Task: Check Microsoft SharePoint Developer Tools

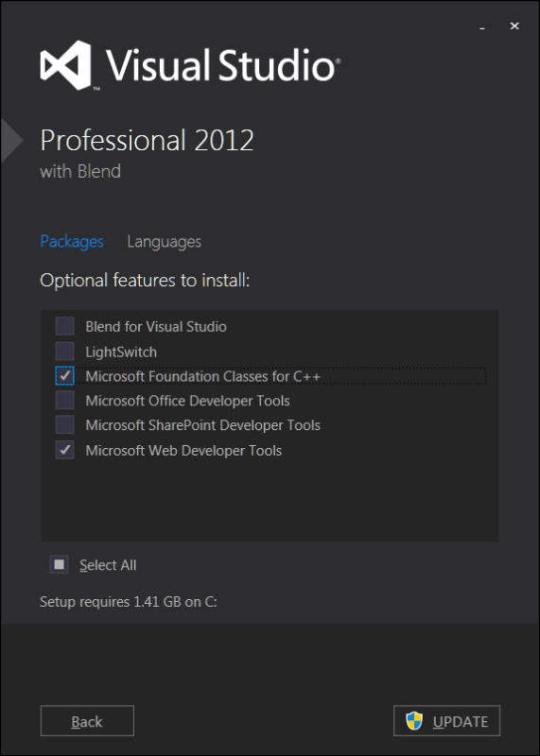Action: pos(64,424)
